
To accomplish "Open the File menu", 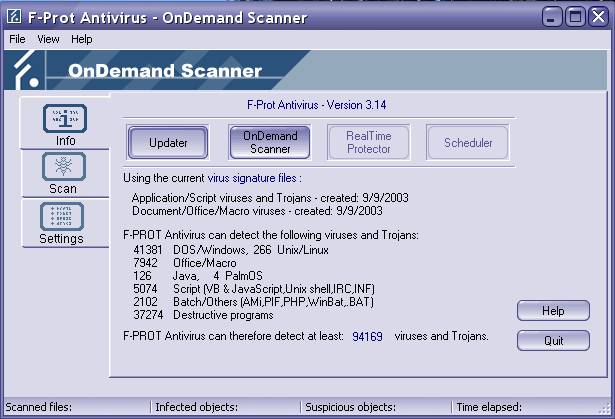I will coord(17,39).
